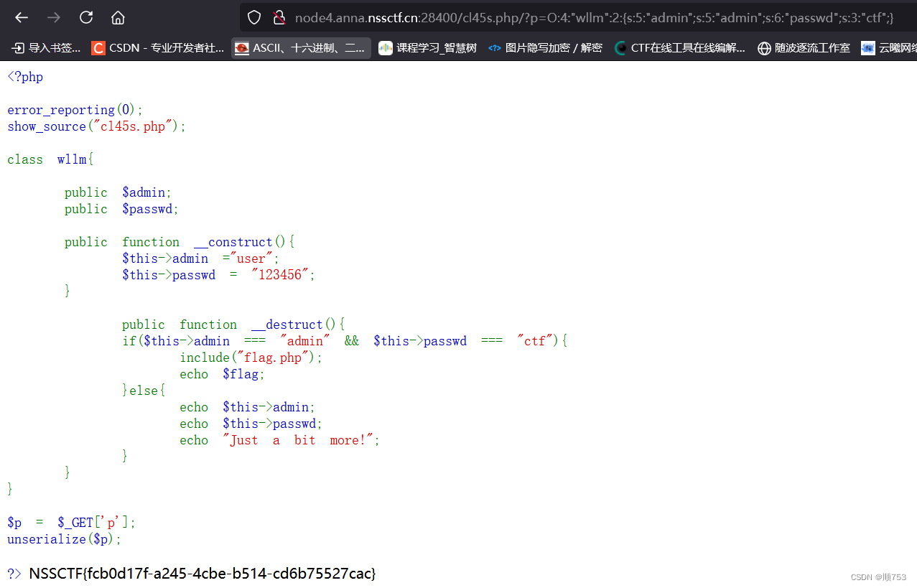The image size is (917, 588).
Task: Click the error_reporting(0) line
Action: (75, 110)
